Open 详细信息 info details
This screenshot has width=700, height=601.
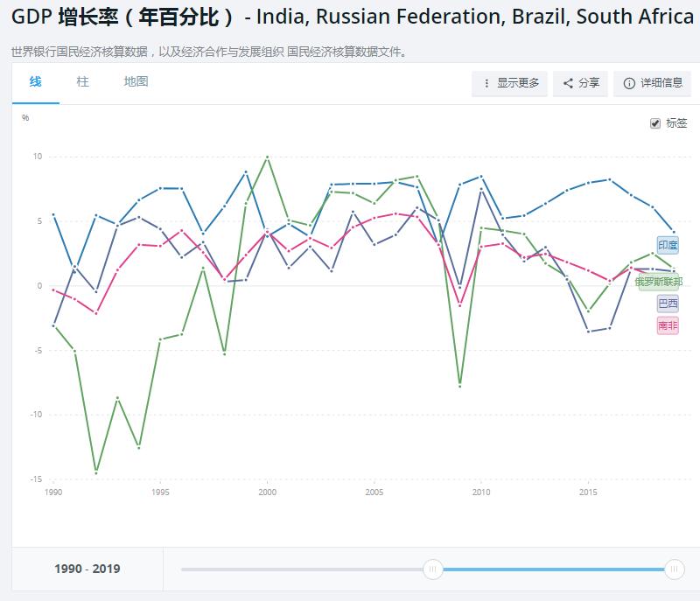pos(652,83)
